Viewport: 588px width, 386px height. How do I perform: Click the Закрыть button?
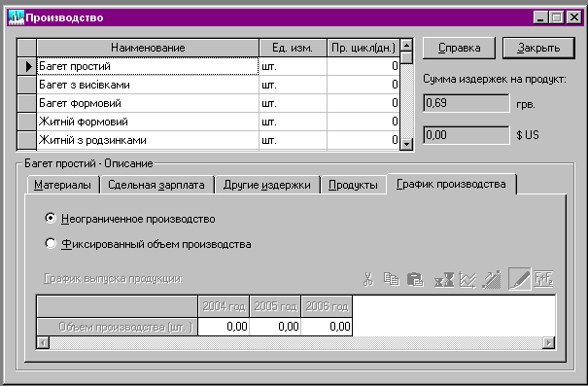coord(538,48)
